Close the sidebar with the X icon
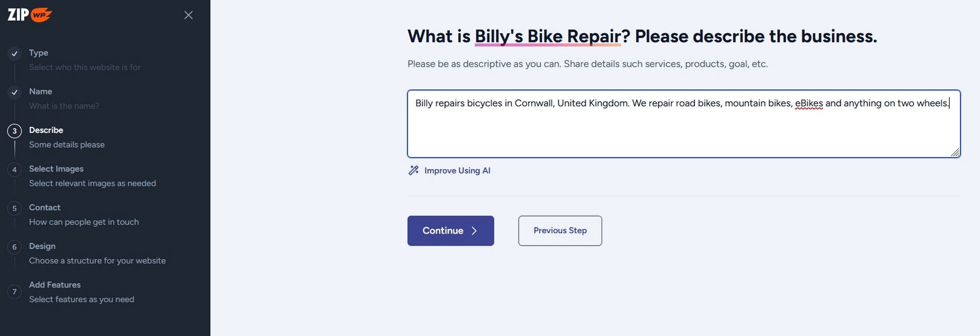Screen dimensions: 980x336 [x=188, y=15]
